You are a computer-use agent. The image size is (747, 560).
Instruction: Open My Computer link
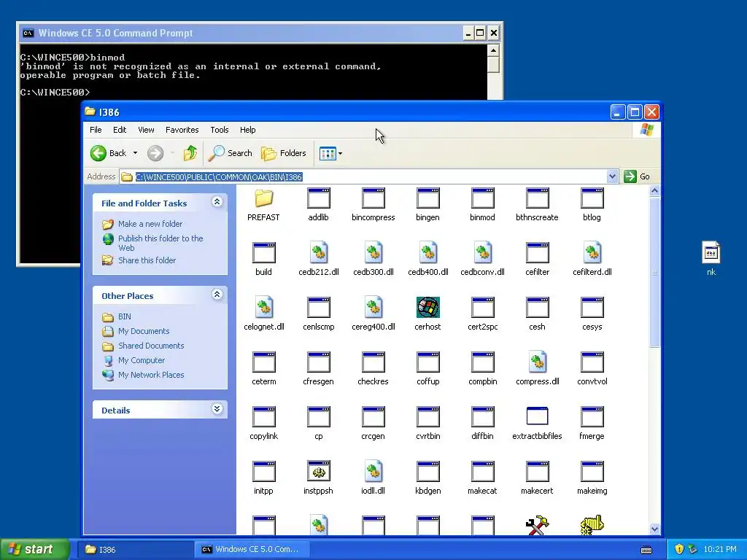coord(142,360)
